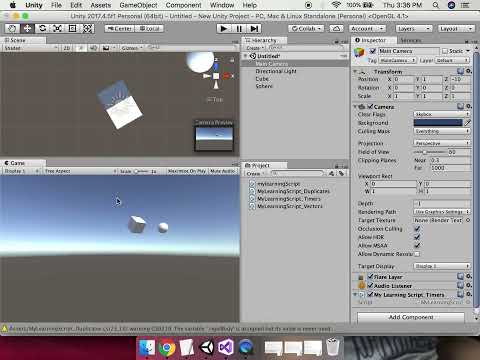The image size is (480, 360).
Task: Adjust the Field of View slider
Action: pos(429,152)
